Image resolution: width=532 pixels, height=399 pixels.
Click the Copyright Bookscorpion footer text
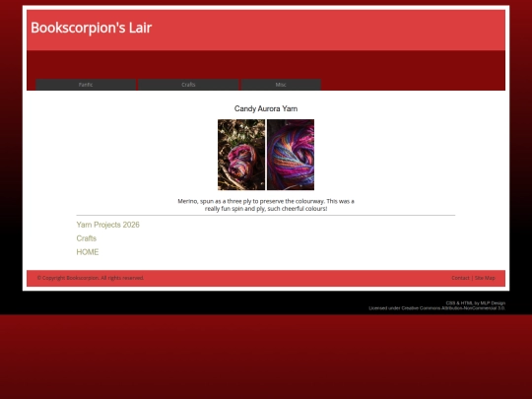pos(91,278)
